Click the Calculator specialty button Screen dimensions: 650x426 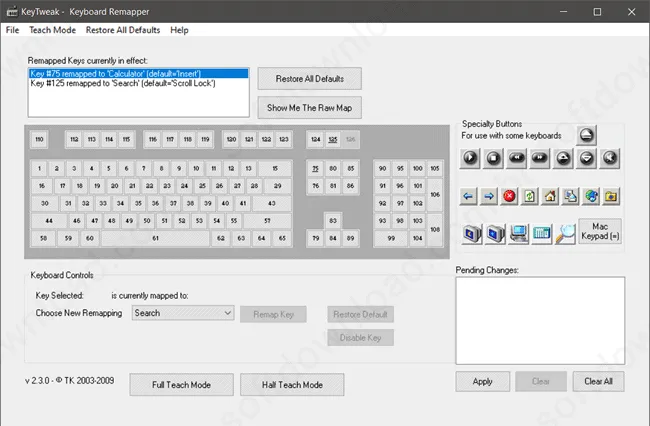[x=542, y=234]
